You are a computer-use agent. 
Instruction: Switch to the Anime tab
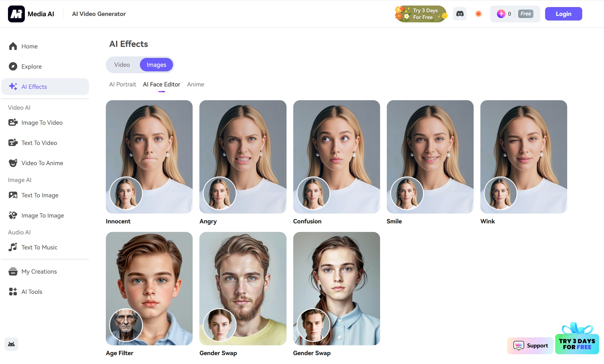pyautogui.click(x=195, y=84)
